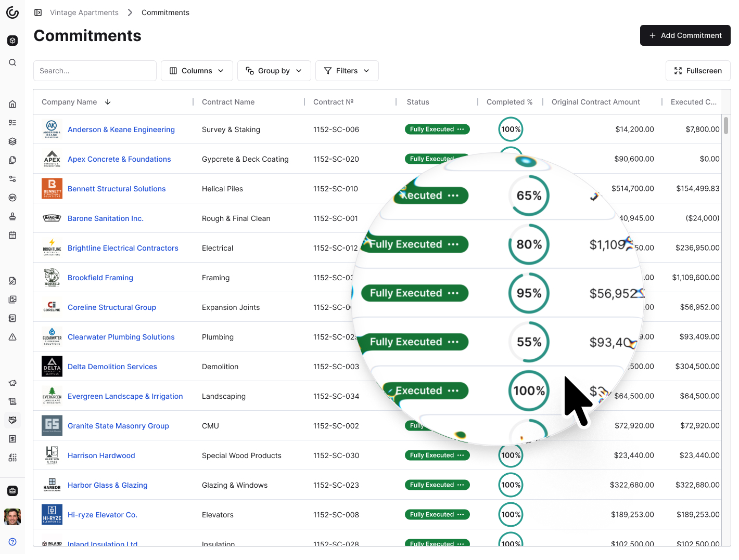Open the Columns dropdown
Screen dimensions: 739x560
tap(197, 70)
